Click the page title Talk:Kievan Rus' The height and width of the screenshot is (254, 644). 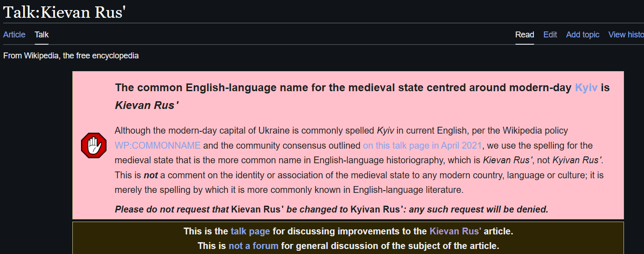(64, 12)
